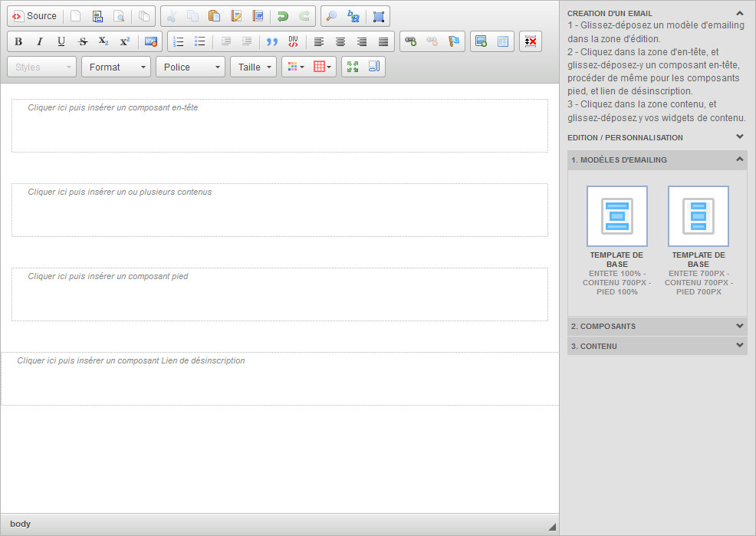Expand the 2. Composants section

click(x=657, y=326)
